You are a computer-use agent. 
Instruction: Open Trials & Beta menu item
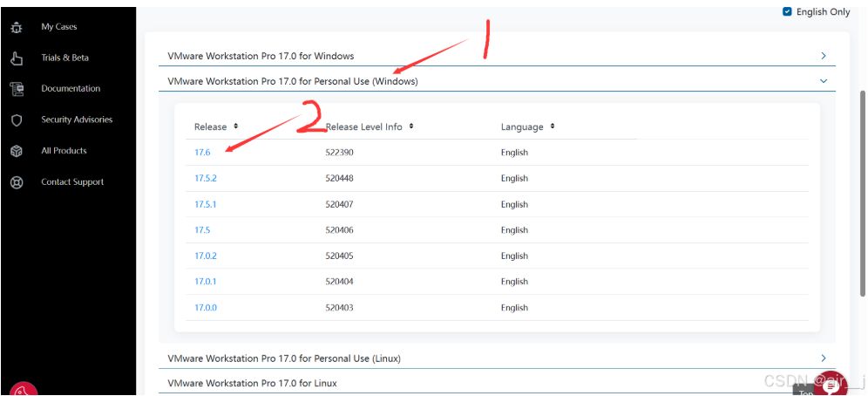[x=64, y=58]
